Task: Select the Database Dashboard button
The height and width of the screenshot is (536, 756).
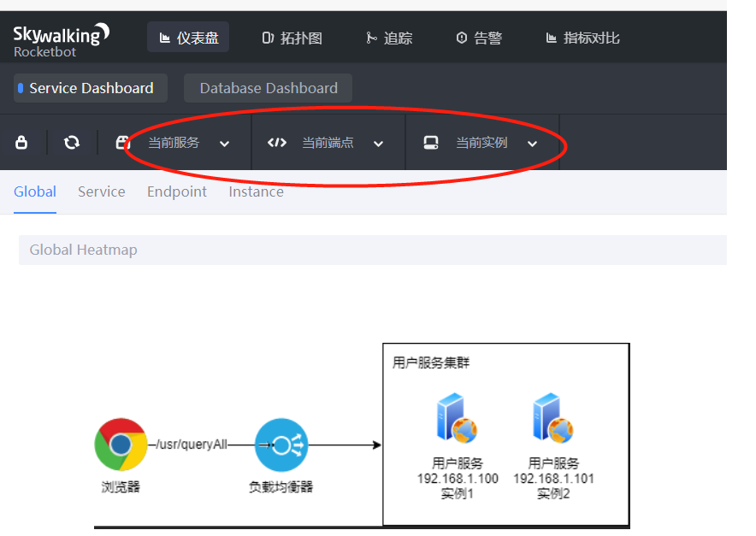Action: [x=268, y=88]
